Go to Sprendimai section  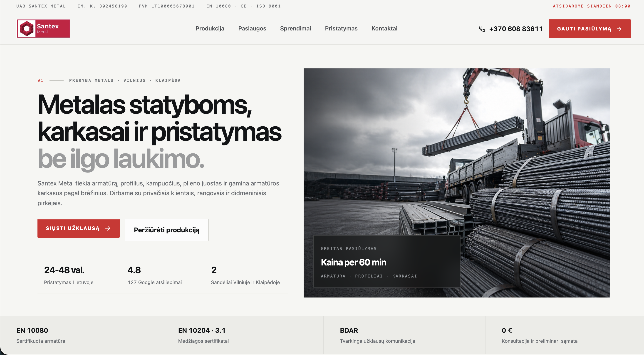[x=295, y=28]
